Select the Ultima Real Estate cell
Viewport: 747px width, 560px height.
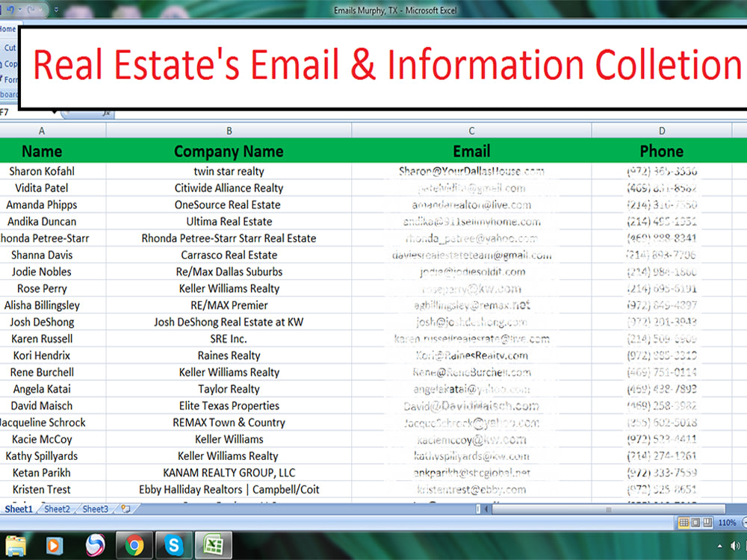229,222
